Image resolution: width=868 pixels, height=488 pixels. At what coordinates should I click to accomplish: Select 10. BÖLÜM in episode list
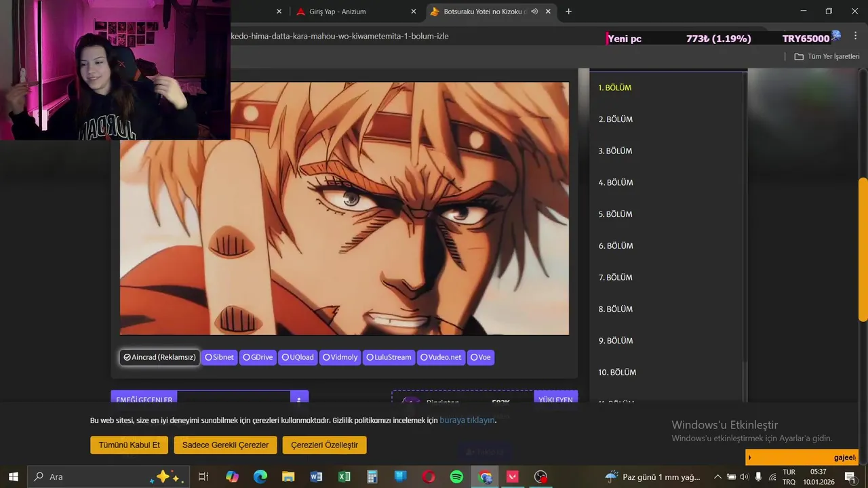tap(617, 373)
